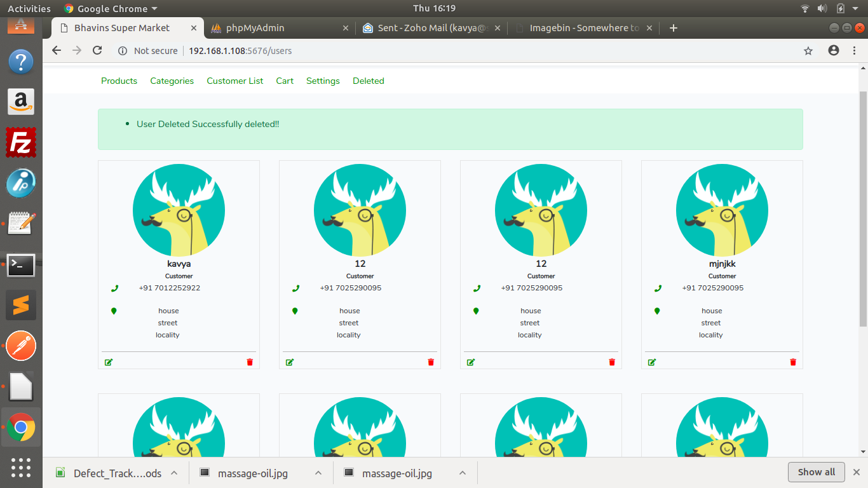This screenshot has width=868, height=488.
Task: Launch FileZilla from the dock
Action: [x=21, y=142]
